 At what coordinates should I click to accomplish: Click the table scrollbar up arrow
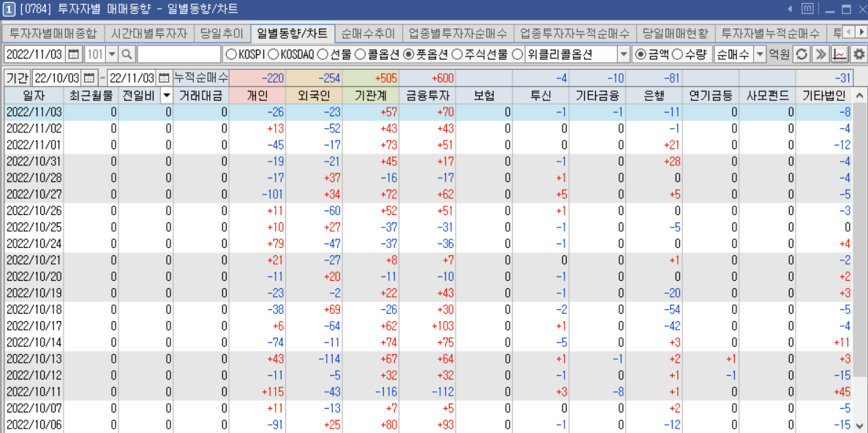[859, 96]
